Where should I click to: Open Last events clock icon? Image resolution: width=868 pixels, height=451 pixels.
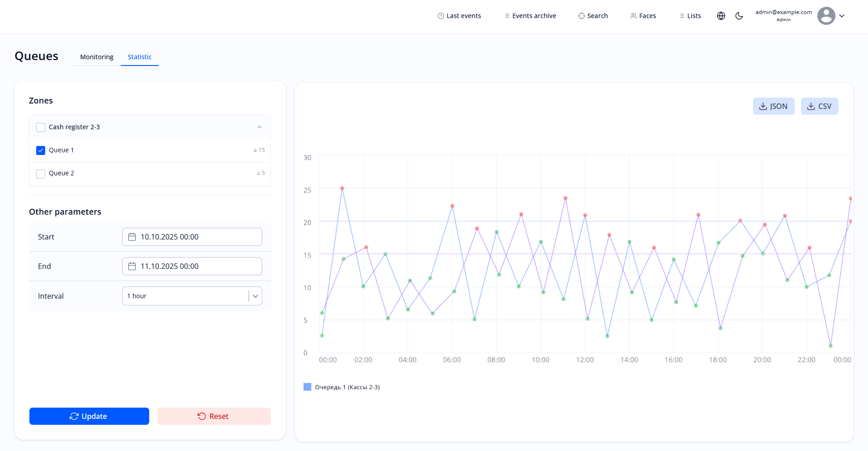coord(441,16)
